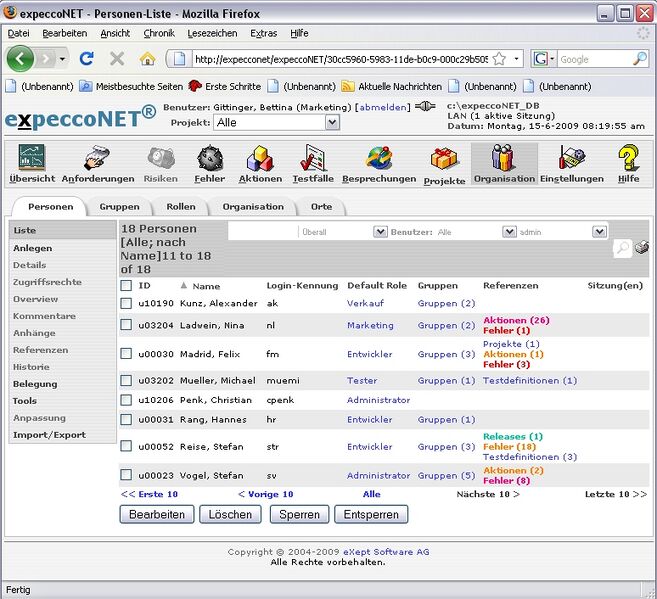Open the Übersicht overview icon

click(31, 158)
